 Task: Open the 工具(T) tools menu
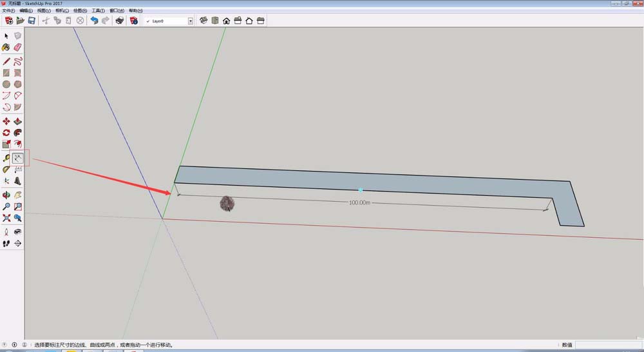(x=99, y=11)
